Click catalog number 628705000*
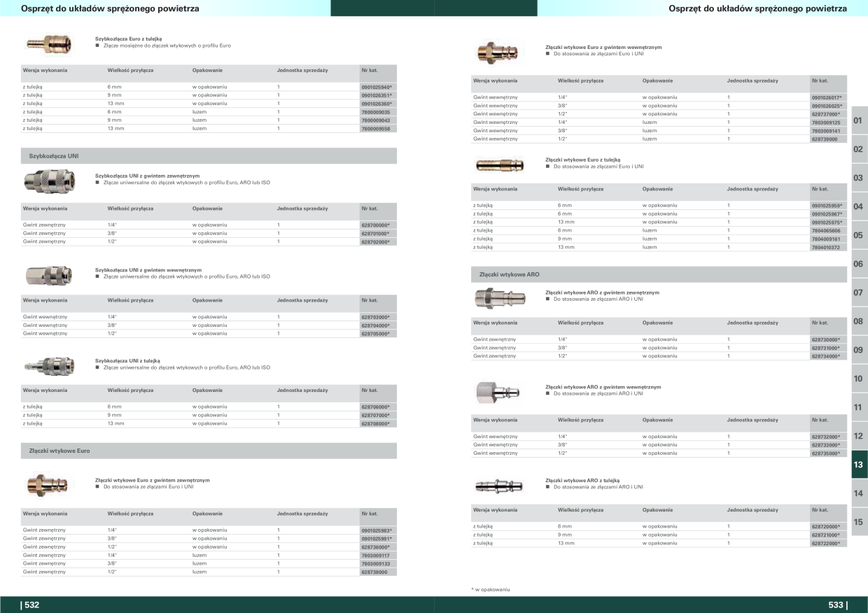Image resolution: width=868 pixels, height=613 pixels. [375, 334]
